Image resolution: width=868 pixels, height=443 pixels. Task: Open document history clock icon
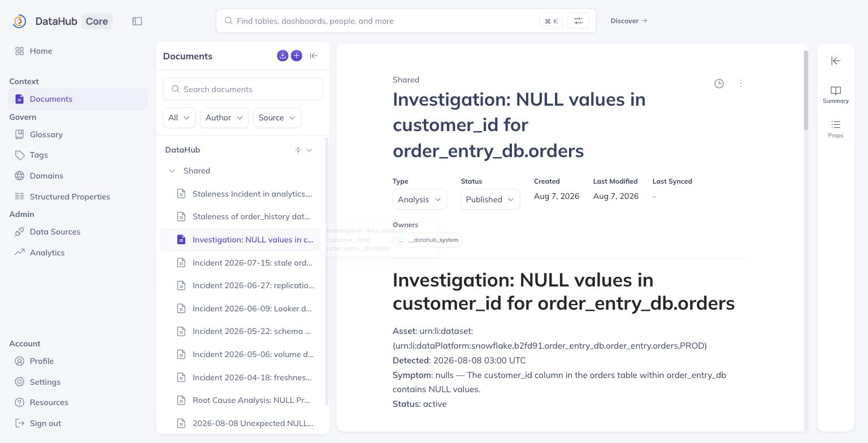[719, 84]
